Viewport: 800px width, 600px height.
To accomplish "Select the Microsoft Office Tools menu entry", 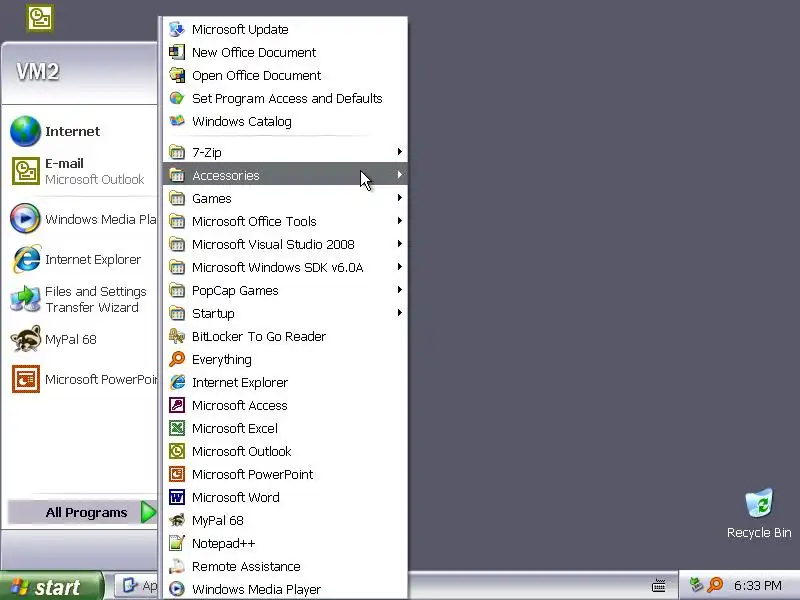I will pos(285,221).
